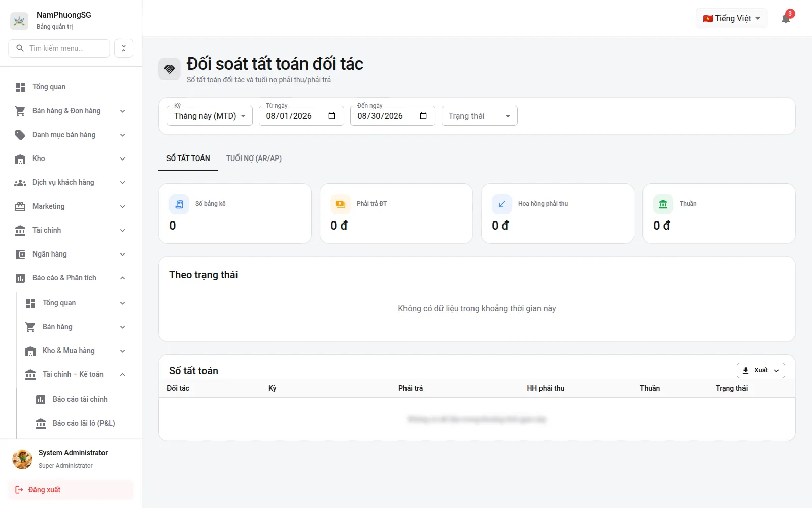Click the Trạng thái table column header
This screenshot has width=812, height=508.
click(731, 388)
